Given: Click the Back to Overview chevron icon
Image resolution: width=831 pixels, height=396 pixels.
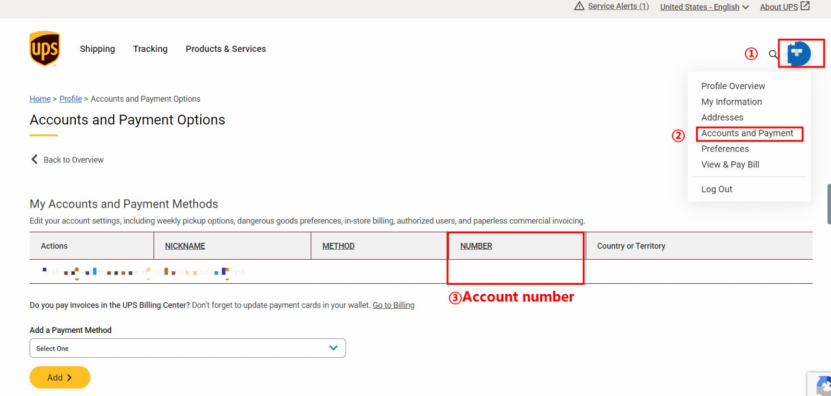Looking at the screenshot, I should pyautogui.click(x=34, y=160).
